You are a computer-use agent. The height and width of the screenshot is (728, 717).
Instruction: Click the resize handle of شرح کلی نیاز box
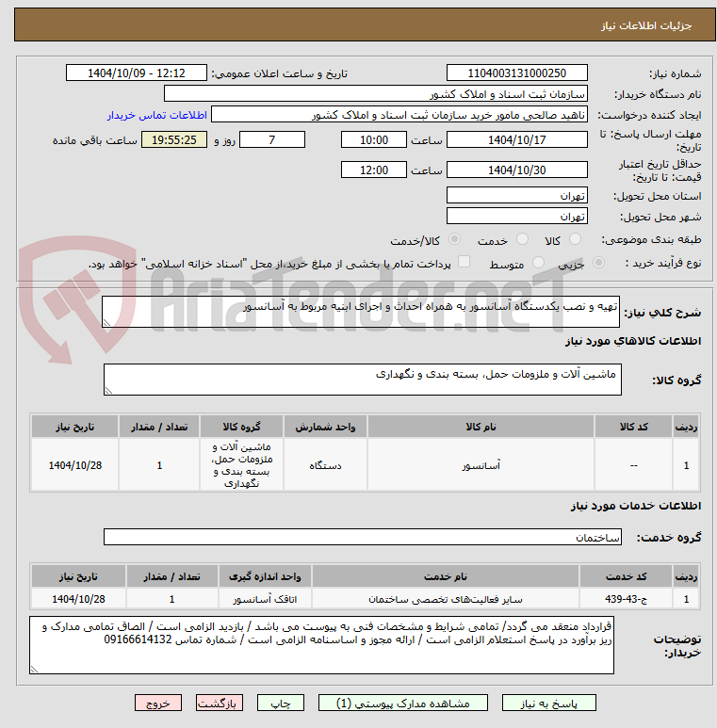106,323
